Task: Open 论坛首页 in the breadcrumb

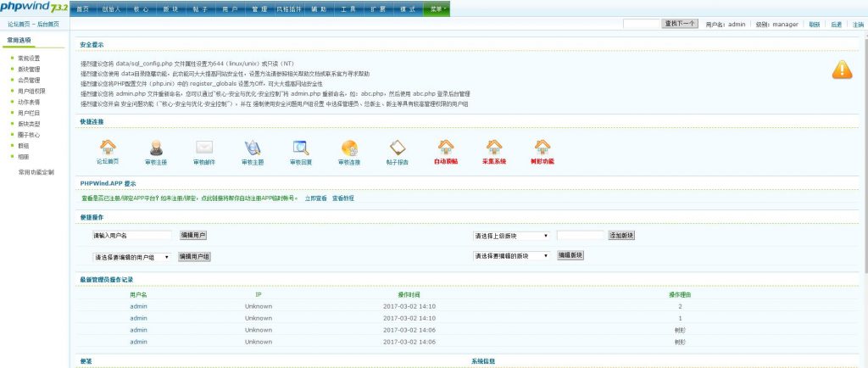Action: [19, 25]
